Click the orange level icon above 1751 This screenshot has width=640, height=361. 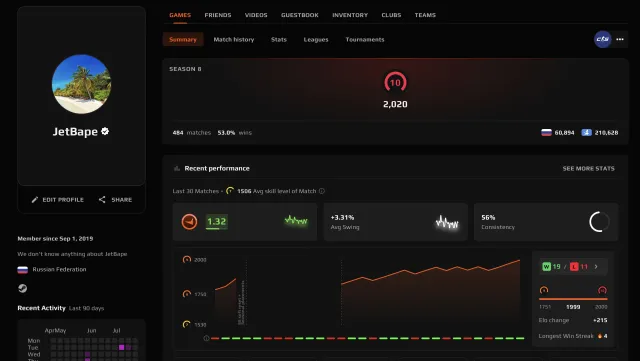(x=544, y=290)
